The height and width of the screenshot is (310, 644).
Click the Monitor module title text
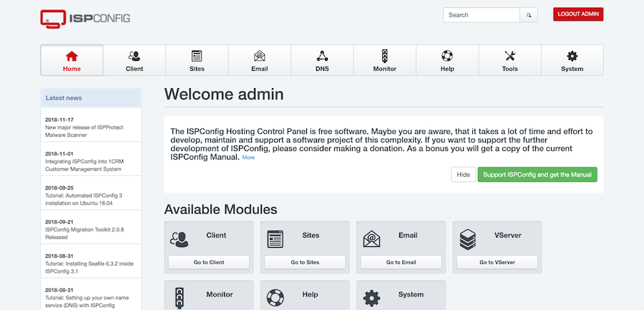pos(220,294)
